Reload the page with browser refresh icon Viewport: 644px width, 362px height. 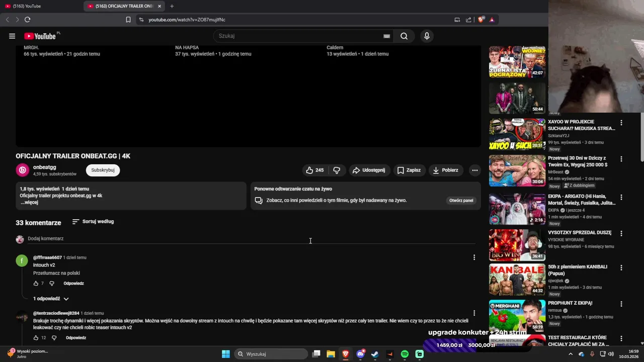pos(27,20)
